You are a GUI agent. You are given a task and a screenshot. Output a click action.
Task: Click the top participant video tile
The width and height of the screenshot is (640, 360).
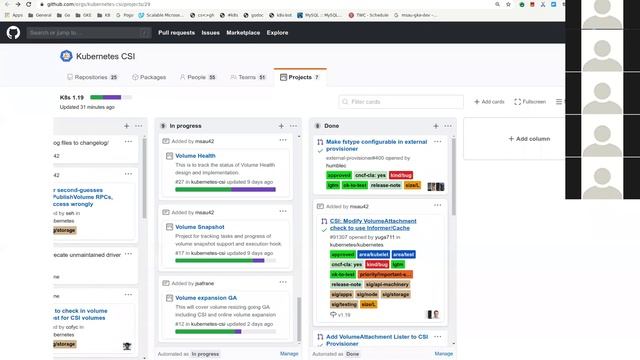pos(602,15)
